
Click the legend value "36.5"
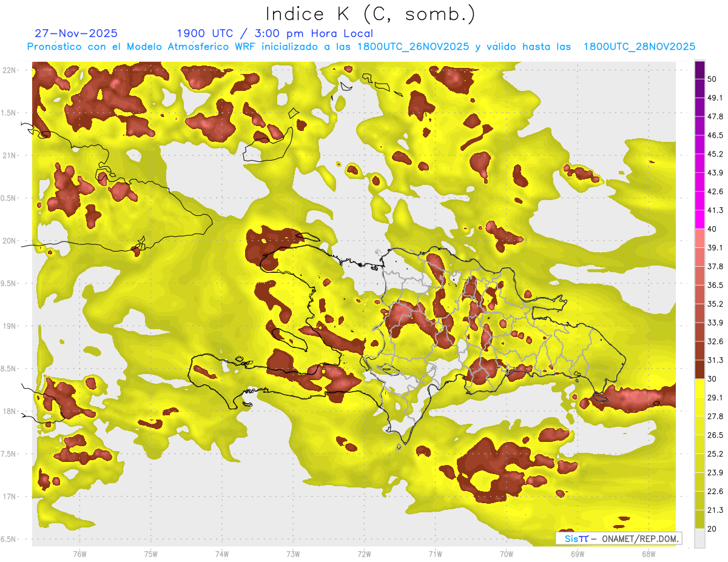(715, 285)
